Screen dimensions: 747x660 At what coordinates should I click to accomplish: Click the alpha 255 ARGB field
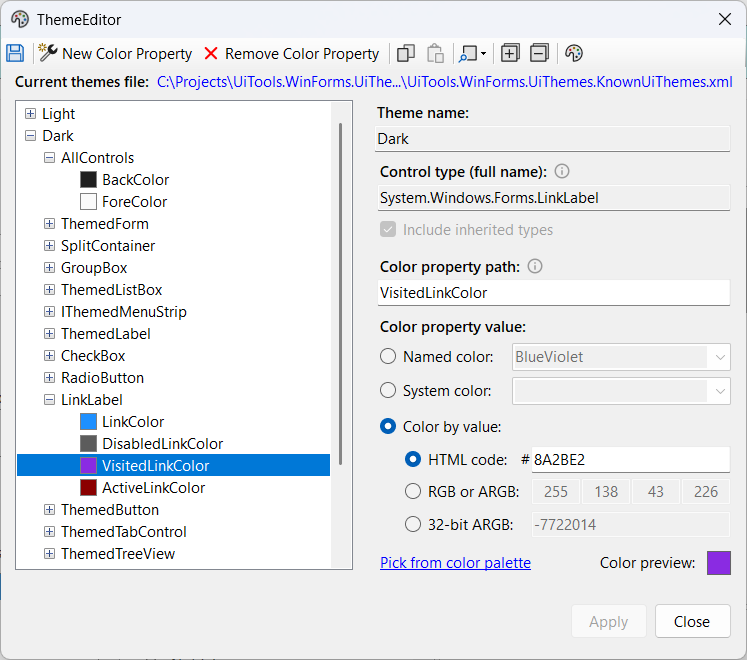click(x=555, y=491)
